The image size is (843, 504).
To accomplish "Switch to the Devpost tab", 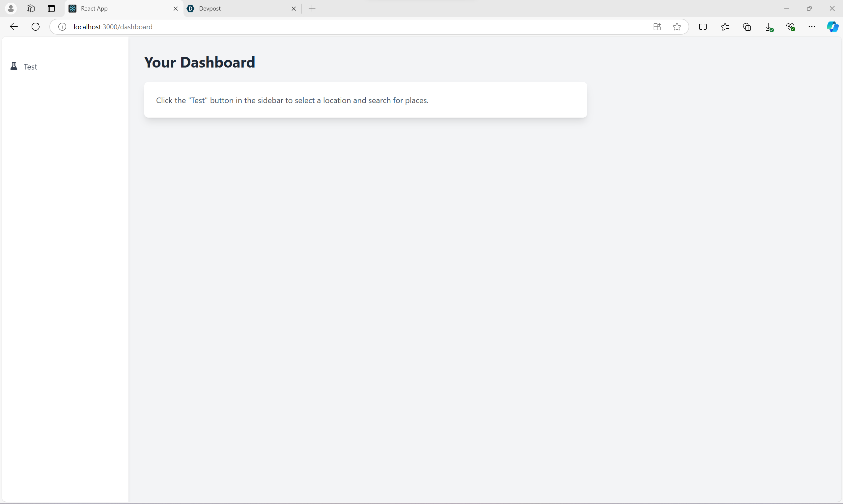I will [x=238, y=9].
